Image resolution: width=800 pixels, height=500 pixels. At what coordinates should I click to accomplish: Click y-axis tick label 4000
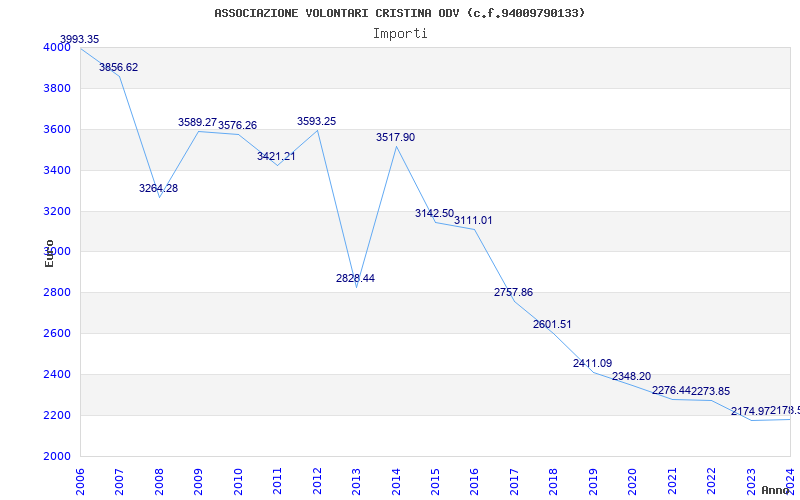tap(57, 47)
